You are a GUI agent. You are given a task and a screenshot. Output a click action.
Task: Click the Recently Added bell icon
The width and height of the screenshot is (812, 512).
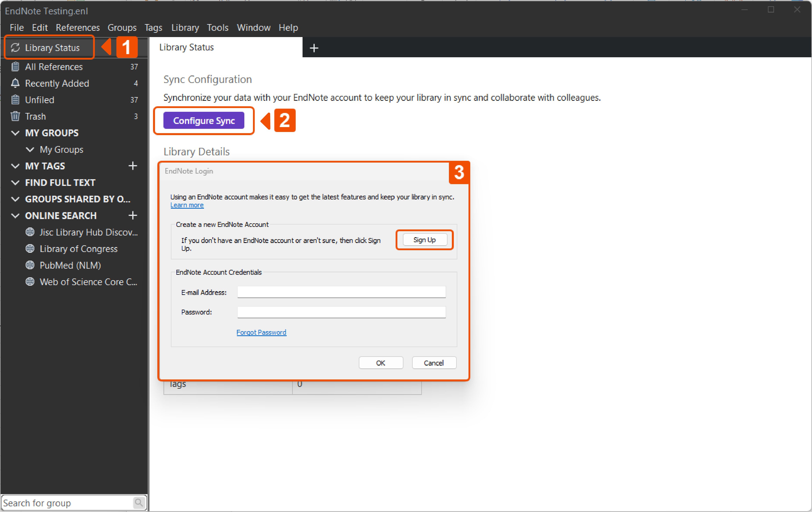coord(15,83)
